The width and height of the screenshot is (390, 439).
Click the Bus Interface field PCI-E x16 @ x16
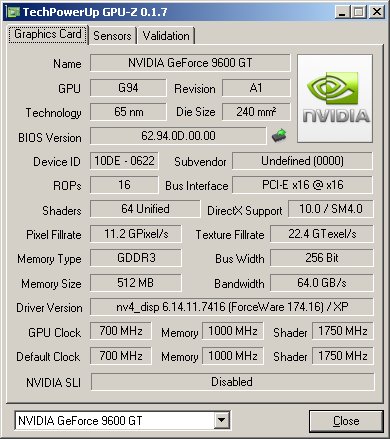point(302,185)
